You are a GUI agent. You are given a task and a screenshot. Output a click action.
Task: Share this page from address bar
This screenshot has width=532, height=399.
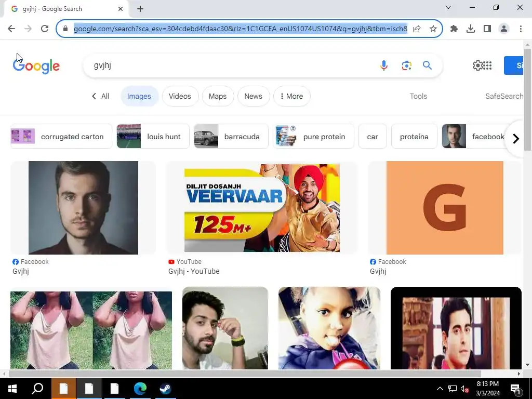(x=417, y=29)
